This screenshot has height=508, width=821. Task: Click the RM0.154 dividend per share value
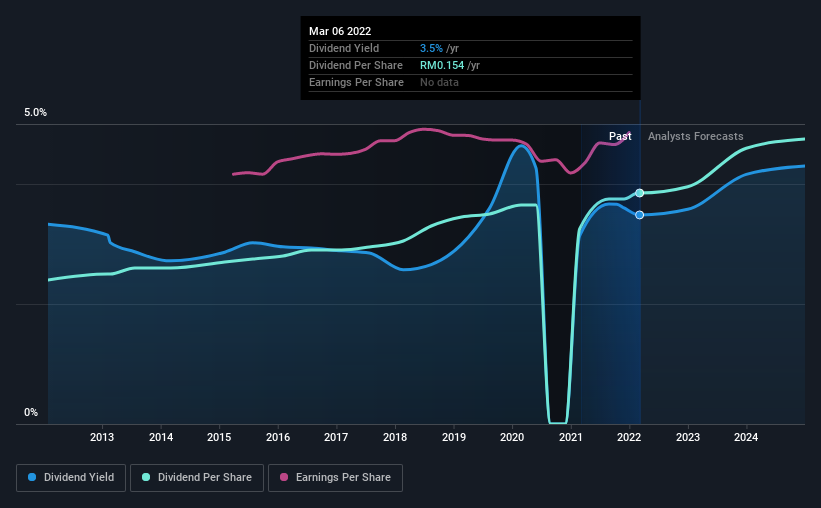442,65
